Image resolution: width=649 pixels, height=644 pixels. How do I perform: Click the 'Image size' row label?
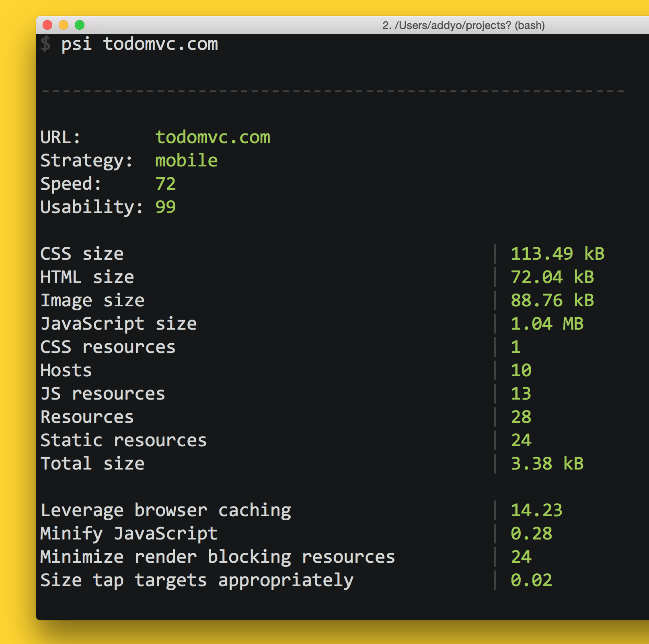coord(92,301)
